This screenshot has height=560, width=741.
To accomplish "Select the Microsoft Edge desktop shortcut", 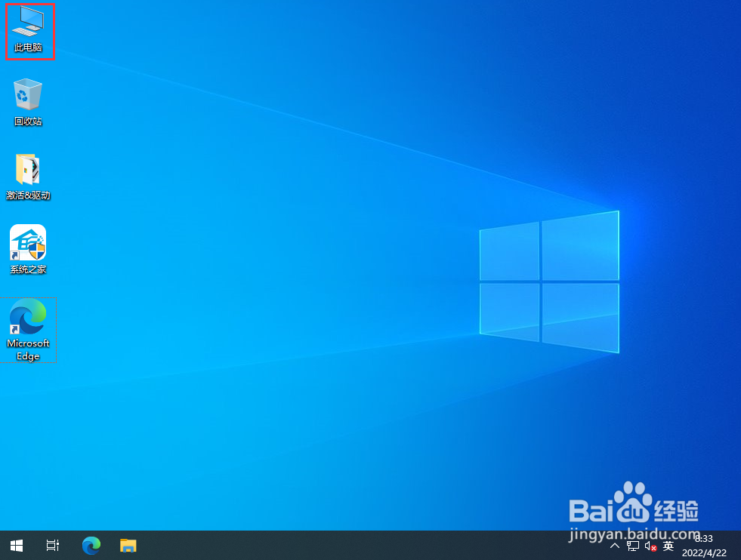I will click(28, 330).
